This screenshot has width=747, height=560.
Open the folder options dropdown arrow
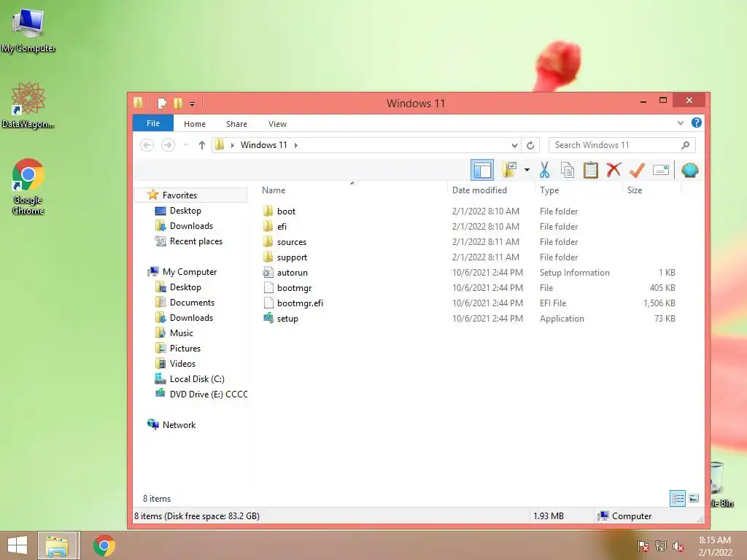[x=527, y=170]
